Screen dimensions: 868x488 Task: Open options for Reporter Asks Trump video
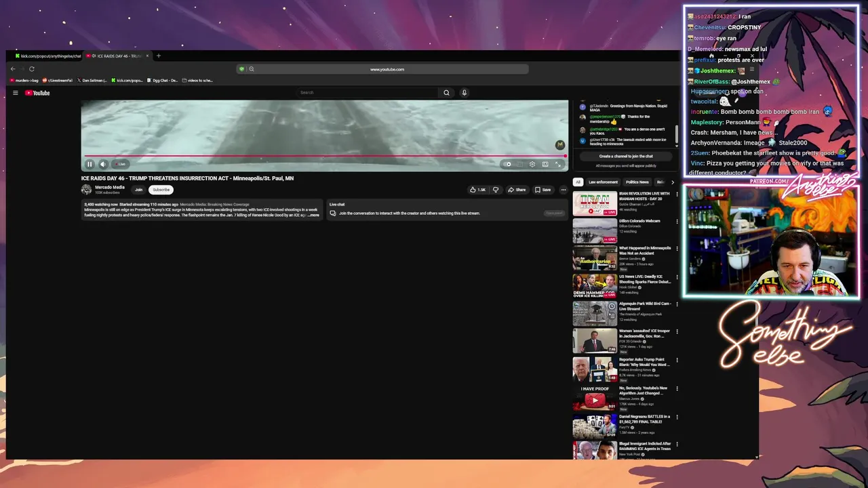pos(677,360)
